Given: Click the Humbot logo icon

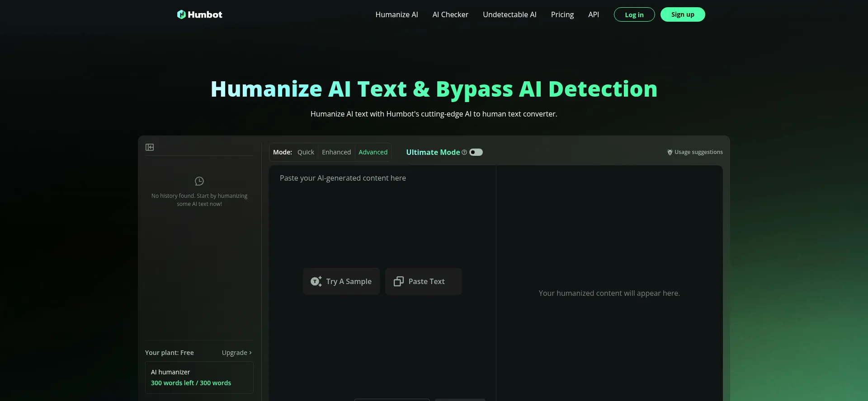Looking at the screenshot, I should 181,14.
